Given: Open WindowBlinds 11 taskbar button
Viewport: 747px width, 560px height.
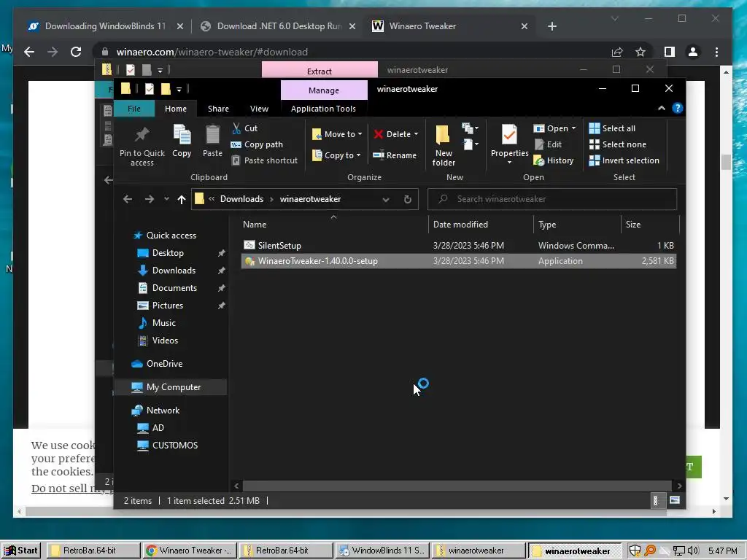Looking at the screenshot, I should coord(382,551).
